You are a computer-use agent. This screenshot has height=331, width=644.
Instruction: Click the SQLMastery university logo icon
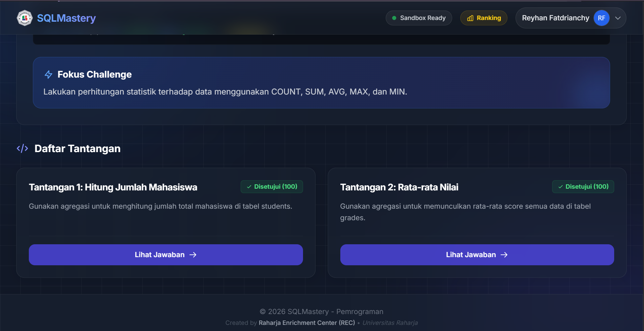pyautogui.click(x=24, y=18)
